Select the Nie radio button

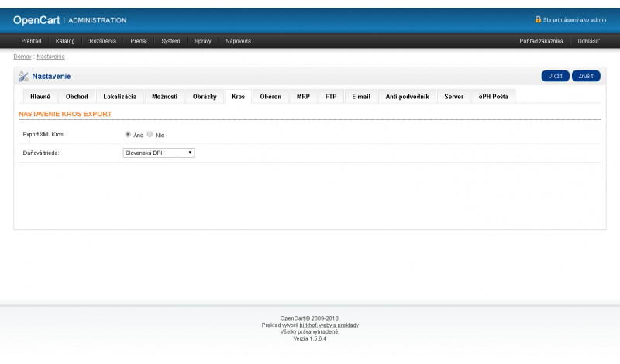pos(150,135)
